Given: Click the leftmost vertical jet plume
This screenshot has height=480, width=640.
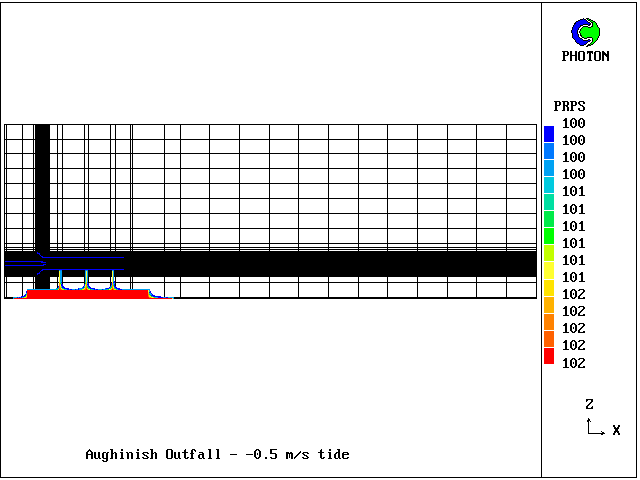Looking at the screenshot, I should [61, 279].
